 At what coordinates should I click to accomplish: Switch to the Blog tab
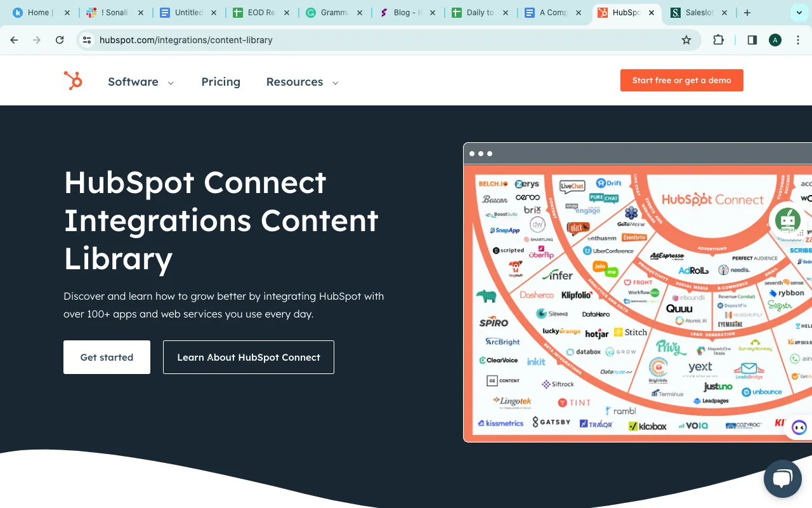point(407,13)
